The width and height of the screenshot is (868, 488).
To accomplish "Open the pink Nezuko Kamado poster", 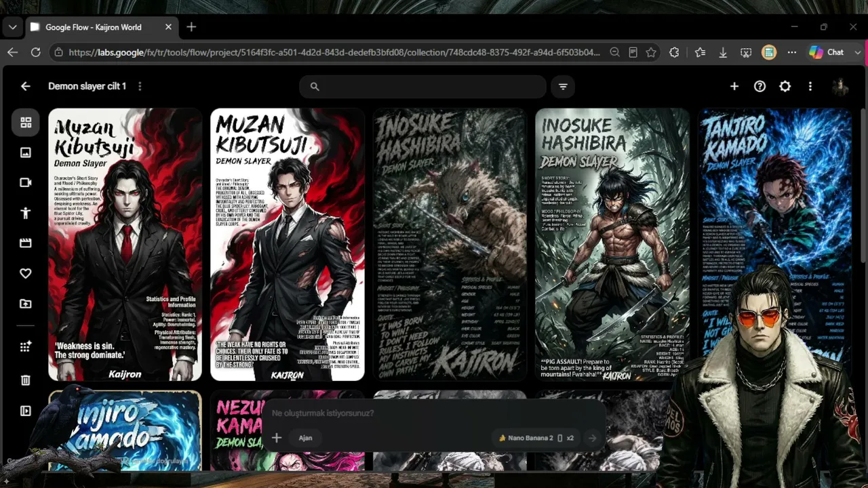I will pos(237,430).
